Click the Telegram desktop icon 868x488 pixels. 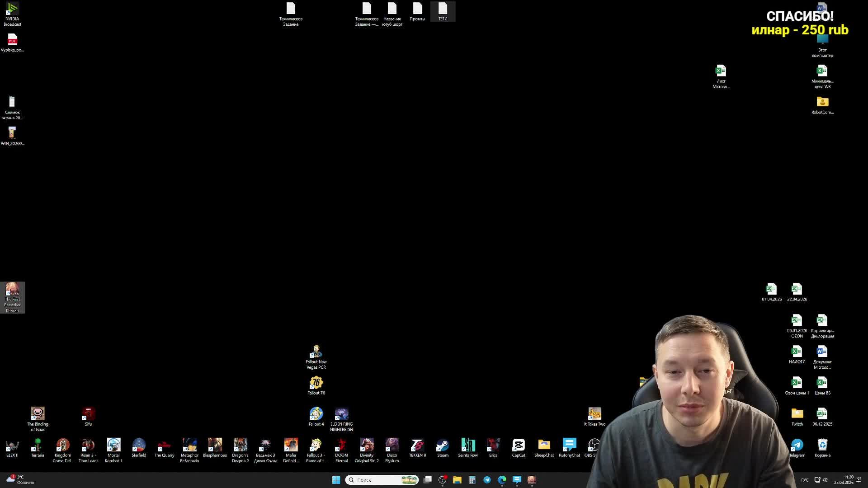pyautogui.click(x=797, y=446)
